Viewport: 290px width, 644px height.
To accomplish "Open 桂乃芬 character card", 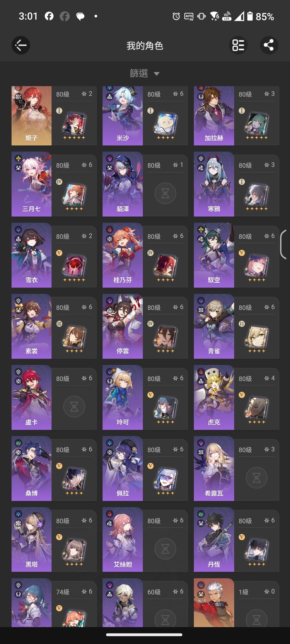I will coord(145,255).
